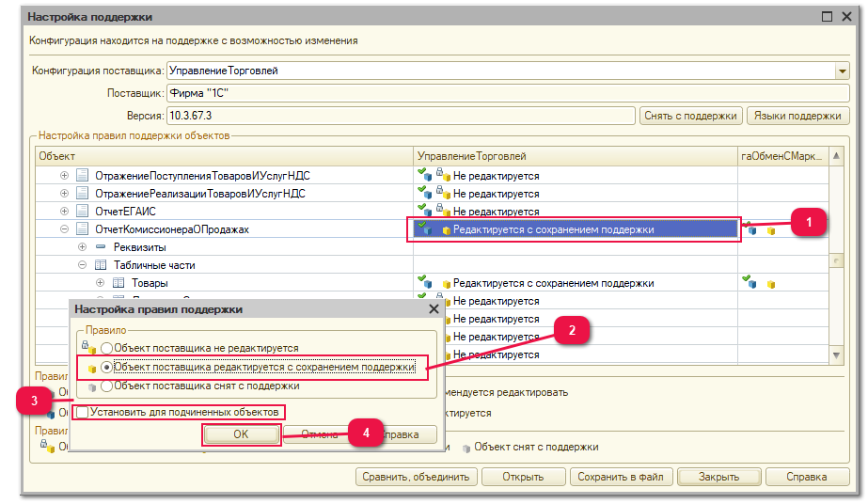The height and width of the screenshot is (504, 868).
Task: Click the Поставщик field 'Фирма "1С"'
Action: coord(508,93)
